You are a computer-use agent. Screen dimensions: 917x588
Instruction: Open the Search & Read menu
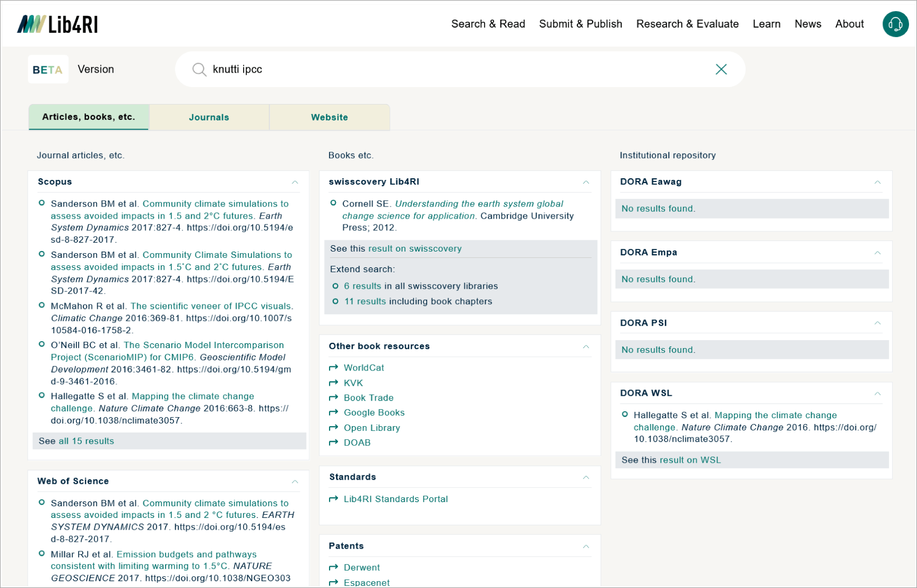click(x=488, y=24)
